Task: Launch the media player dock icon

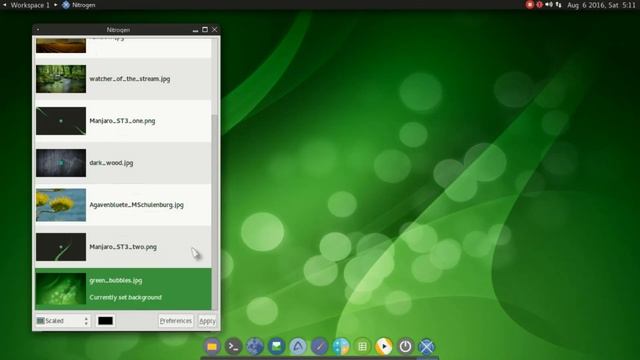Action: [384, 347]
